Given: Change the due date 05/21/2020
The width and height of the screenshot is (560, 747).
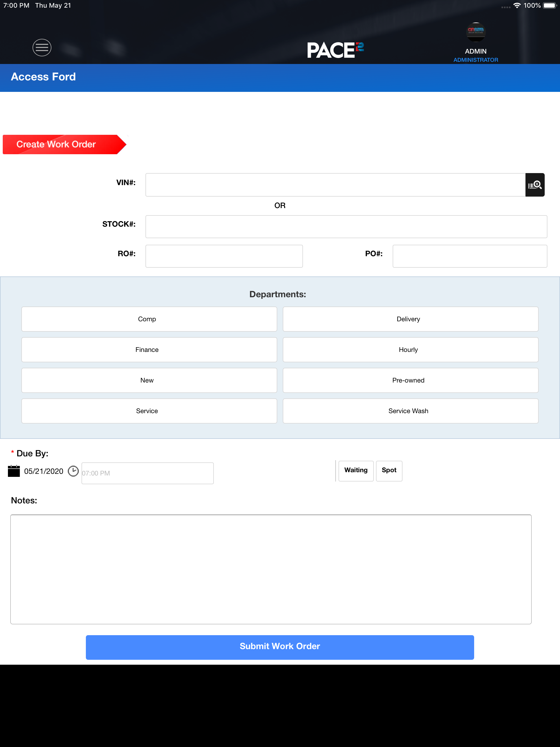Looking at the screenshot, I should click(43, 471).
